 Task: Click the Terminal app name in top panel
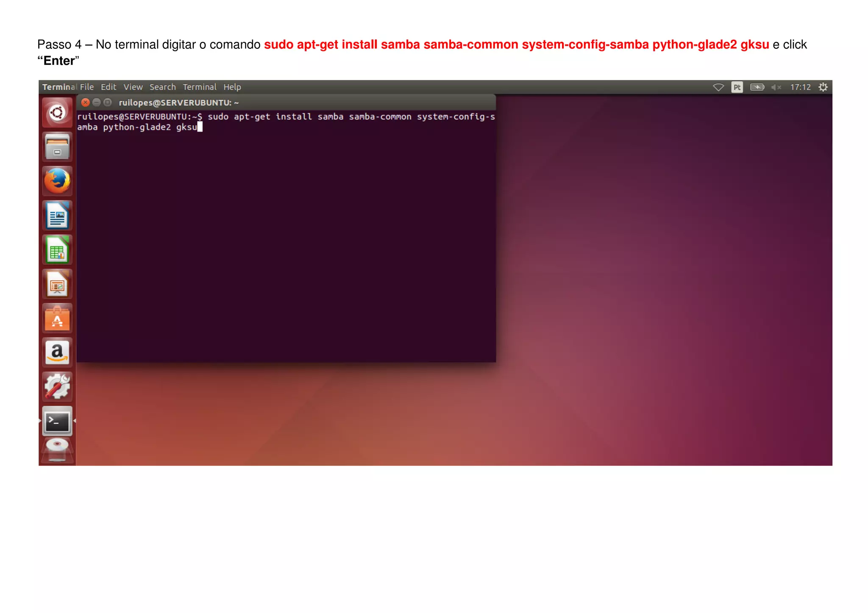(59, 87)
